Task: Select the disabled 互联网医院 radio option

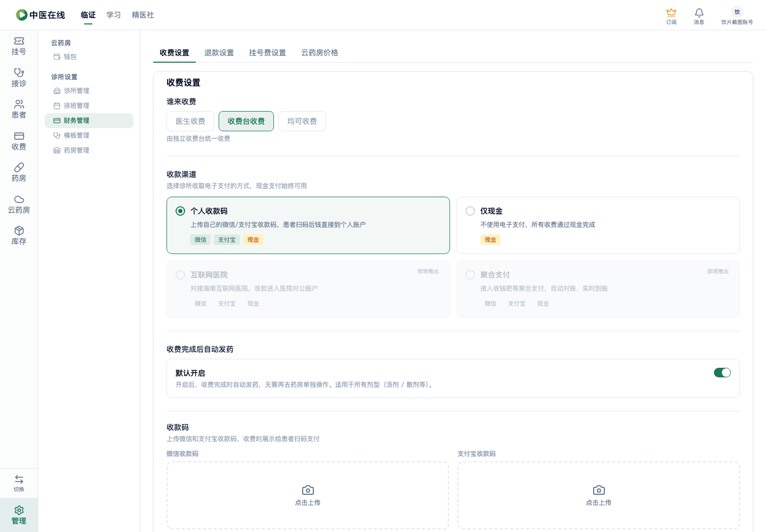Action: (x=180, y=275)
